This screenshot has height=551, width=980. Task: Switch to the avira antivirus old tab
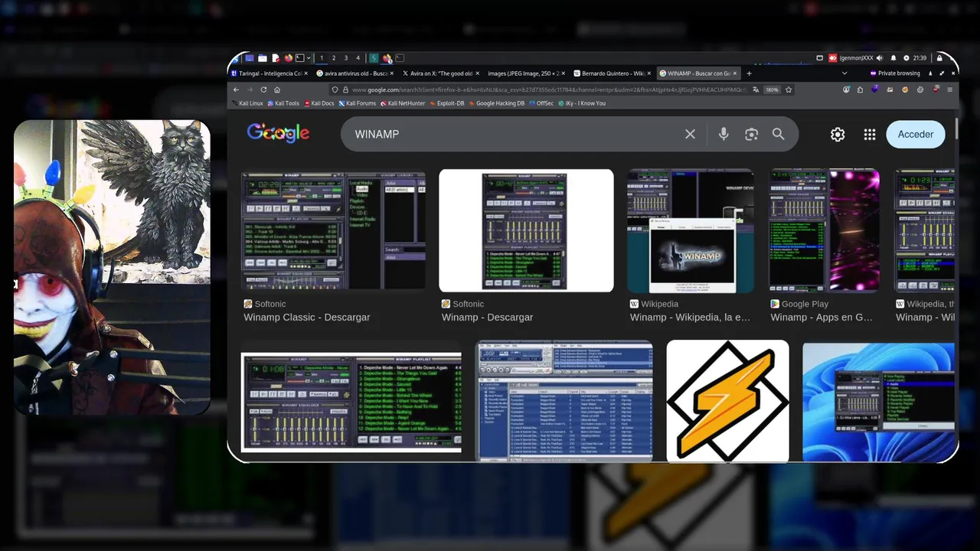point(357,73)
